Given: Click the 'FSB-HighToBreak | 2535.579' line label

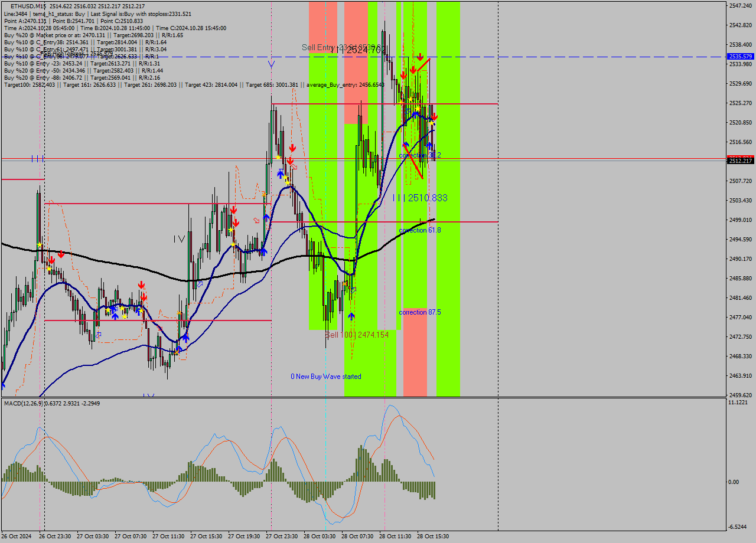Looking at the screenshot, I should 76,53.
